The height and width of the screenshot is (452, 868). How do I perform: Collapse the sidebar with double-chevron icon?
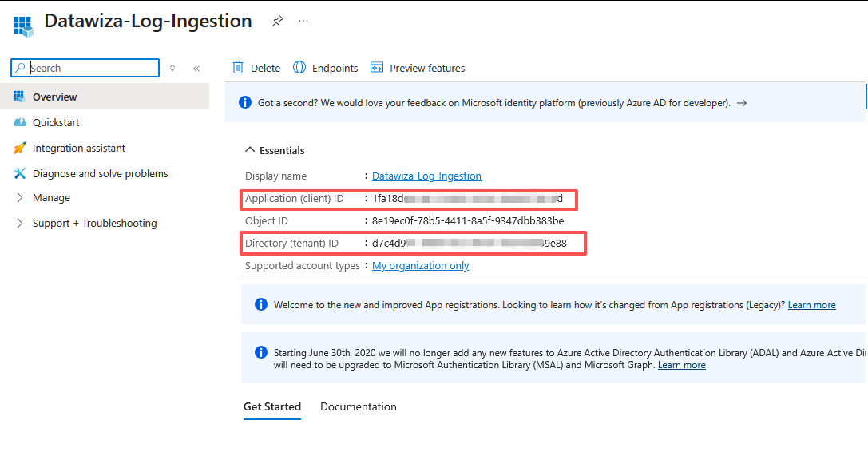click(x=196, y=69)
